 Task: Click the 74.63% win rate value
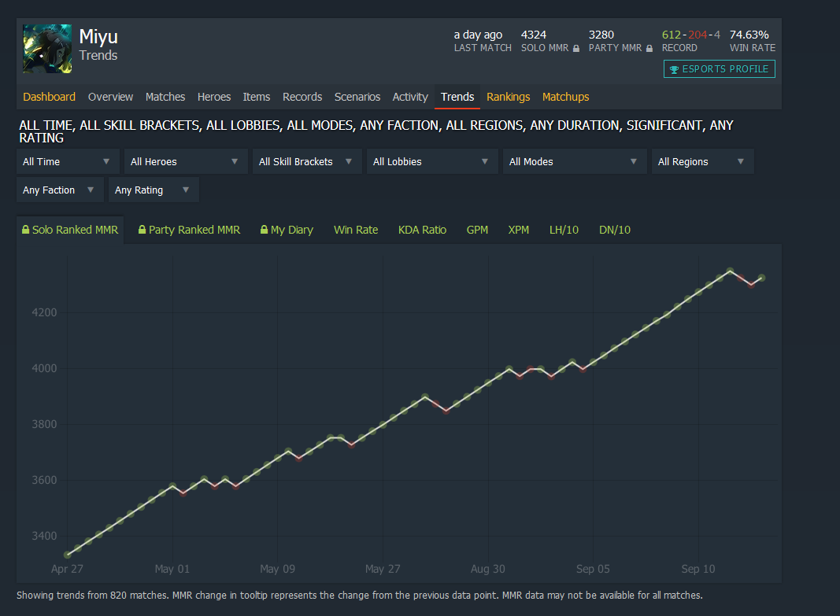749,35
